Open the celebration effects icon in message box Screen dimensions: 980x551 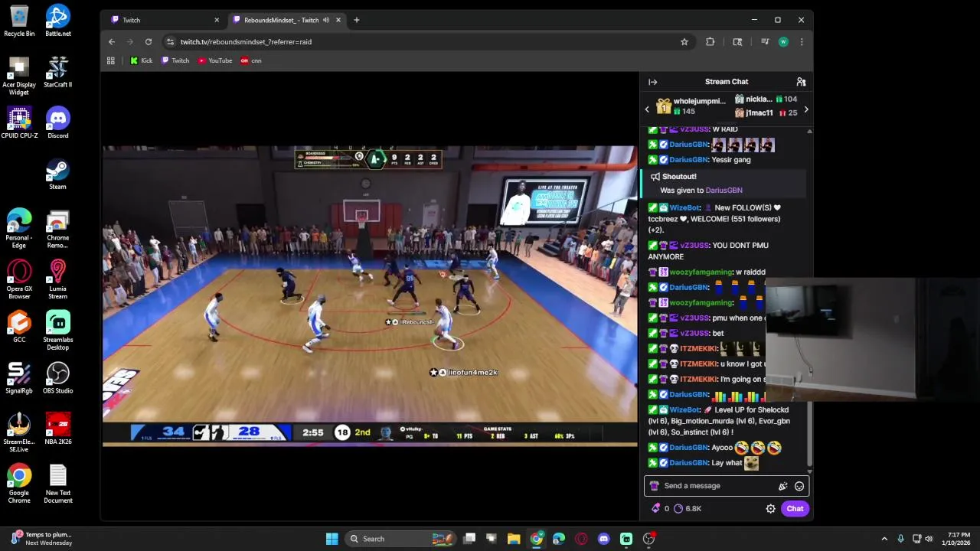coord(782,486)
